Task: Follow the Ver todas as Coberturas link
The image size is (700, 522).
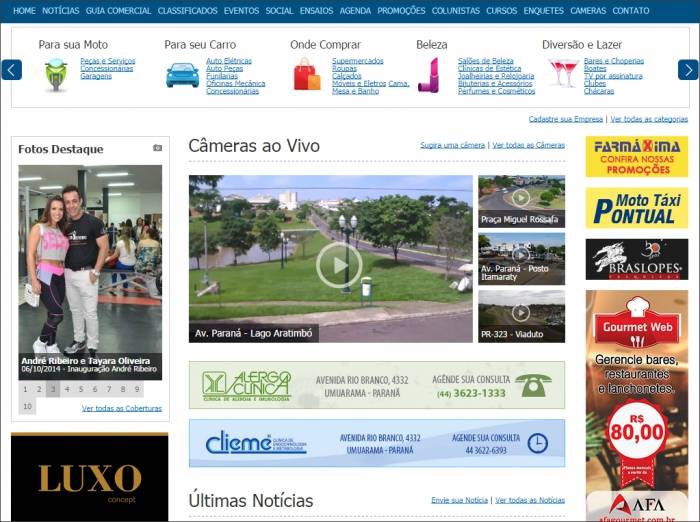Action: 121,408
